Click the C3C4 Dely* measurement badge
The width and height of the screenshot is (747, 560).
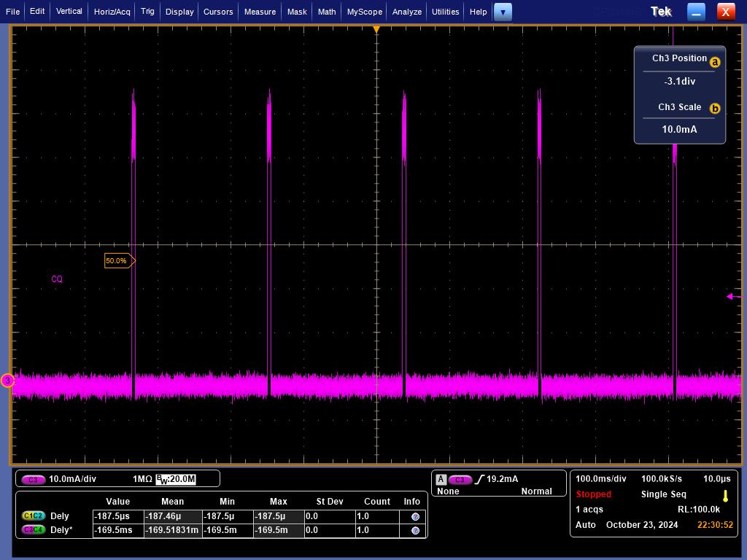coord(34,530)
